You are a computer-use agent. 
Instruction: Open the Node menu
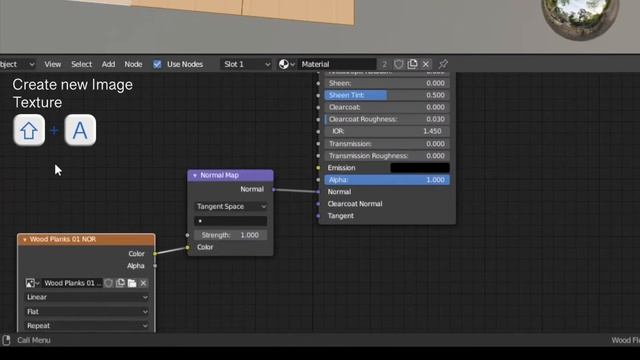(x=133, y=64)
